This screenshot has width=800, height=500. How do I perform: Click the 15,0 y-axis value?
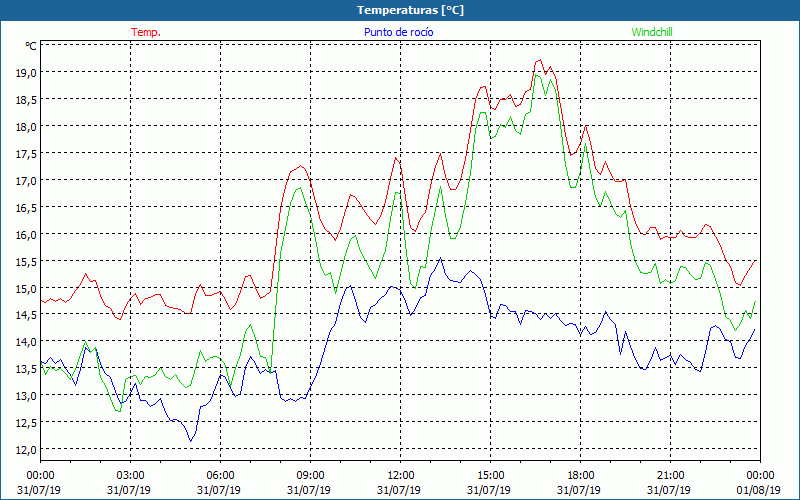point(26,289)
